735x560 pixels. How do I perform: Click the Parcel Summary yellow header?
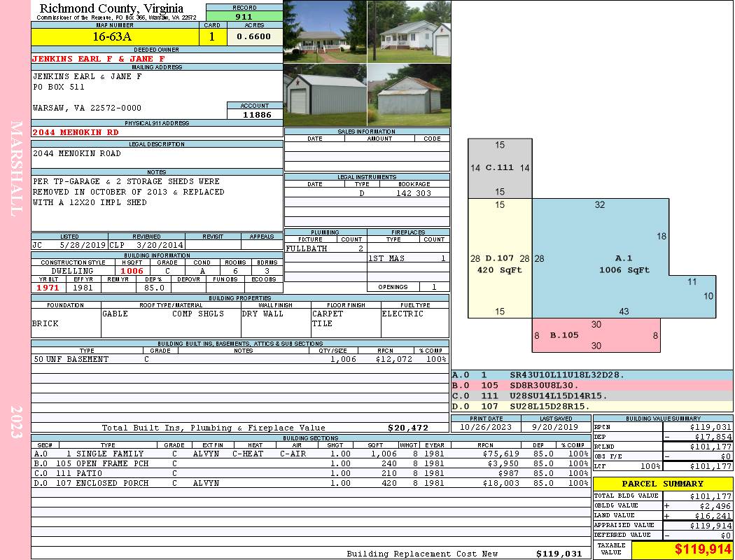[662, 484]
